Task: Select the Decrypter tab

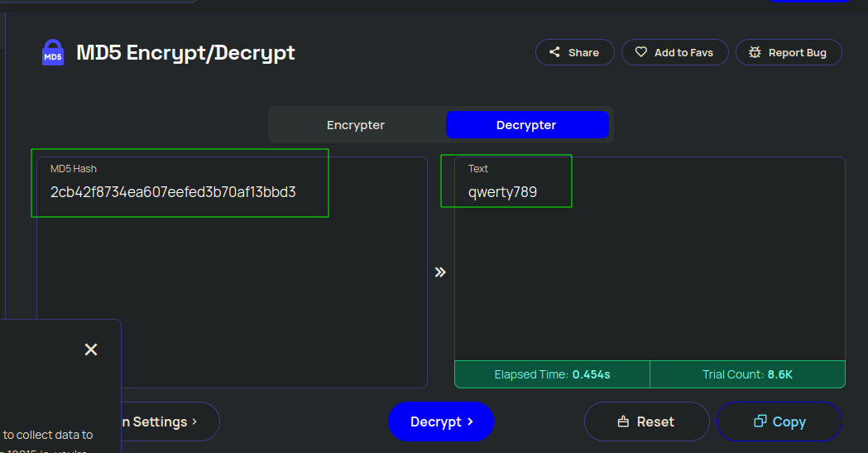Action: click(527, 125)
